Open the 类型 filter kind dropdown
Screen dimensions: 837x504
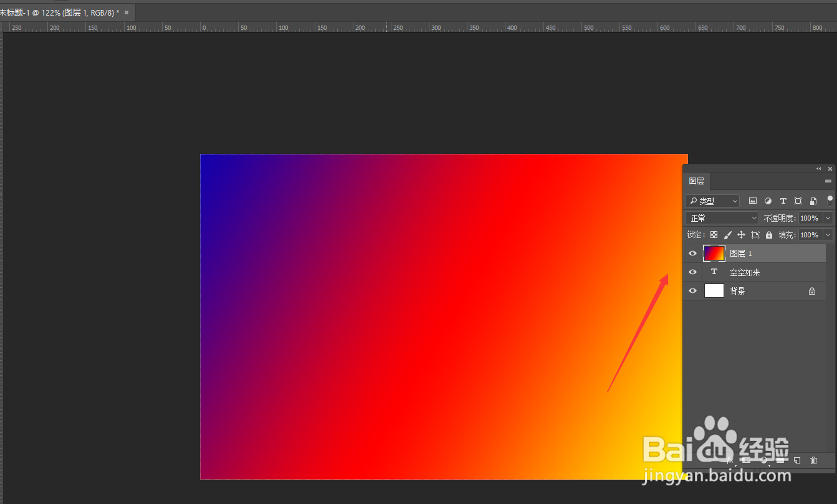pyautogui.click(x=712, y=201)
